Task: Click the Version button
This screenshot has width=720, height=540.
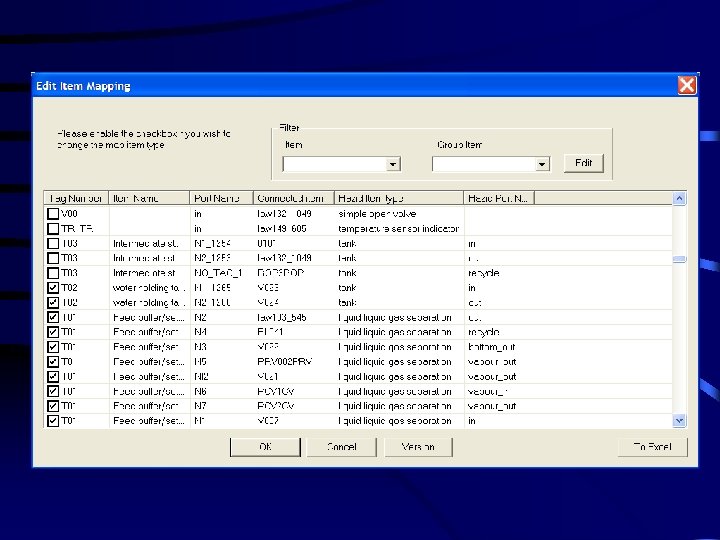Action: [x=418, y=447]
